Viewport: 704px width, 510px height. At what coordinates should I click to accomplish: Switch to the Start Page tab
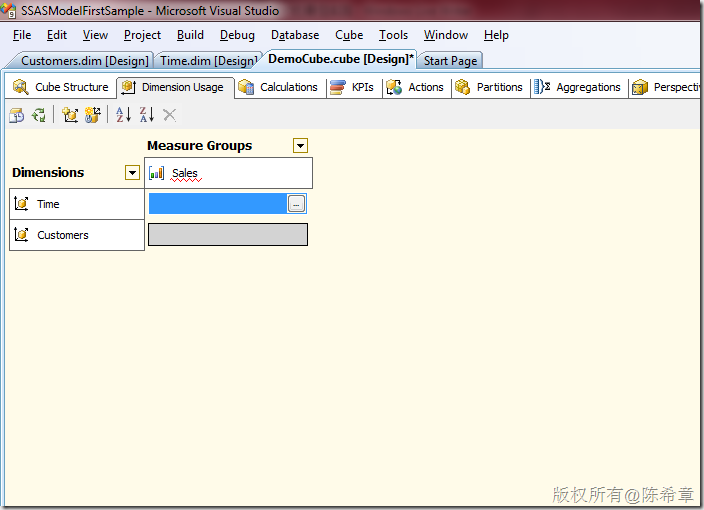(x=450, y=61)
